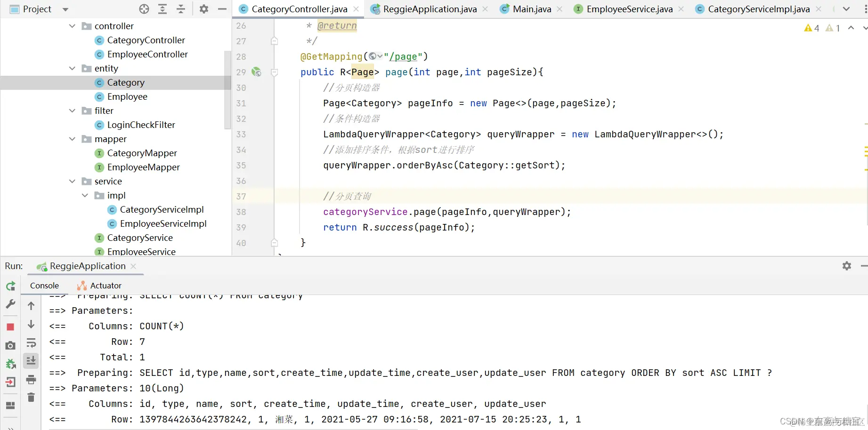Close the CategoryServiceImpl.java editor tab
Viewport: 868px width, 430px height.
[x=819, y=9]
